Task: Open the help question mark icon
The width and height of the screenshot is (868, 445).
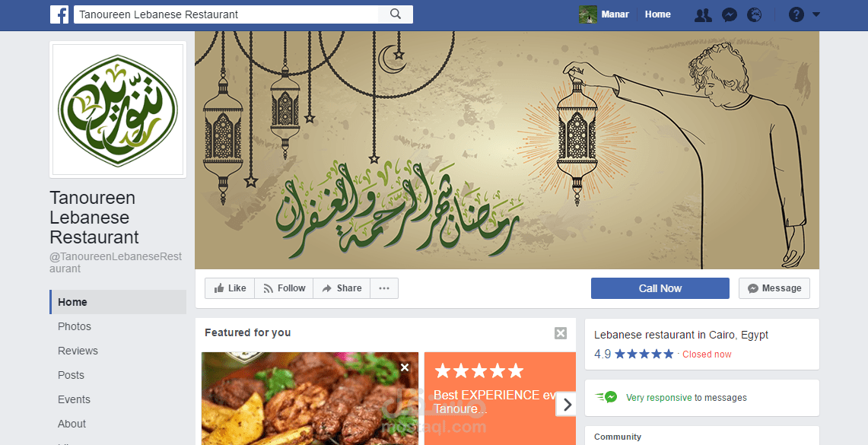Action: pos(796,15)
